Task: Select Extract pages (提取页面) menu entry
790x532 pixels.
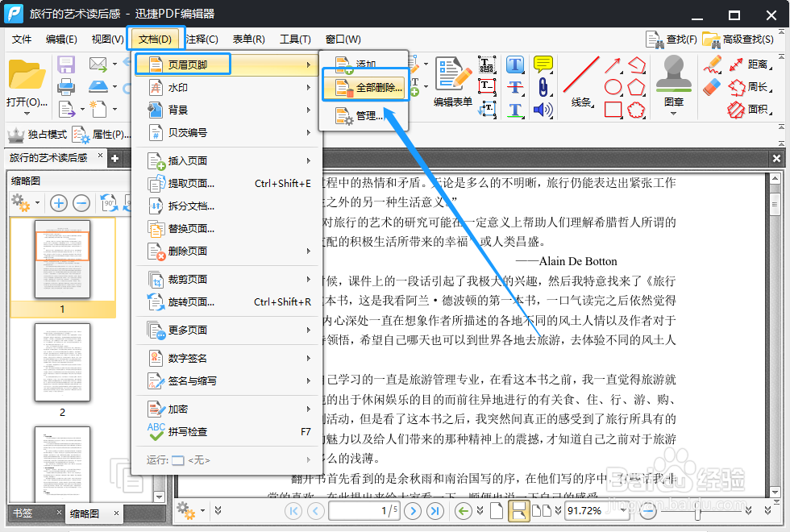Action: [x=227, y=184]
